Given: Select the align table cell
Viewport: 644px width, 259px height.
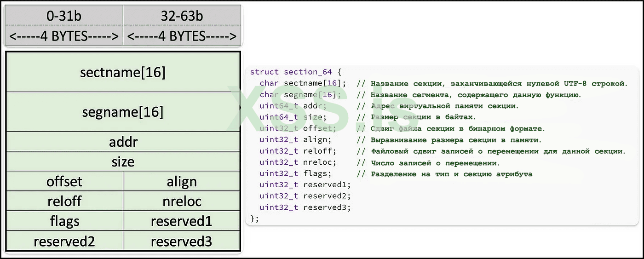Looking at the screenshot, I should click(182, 181).
